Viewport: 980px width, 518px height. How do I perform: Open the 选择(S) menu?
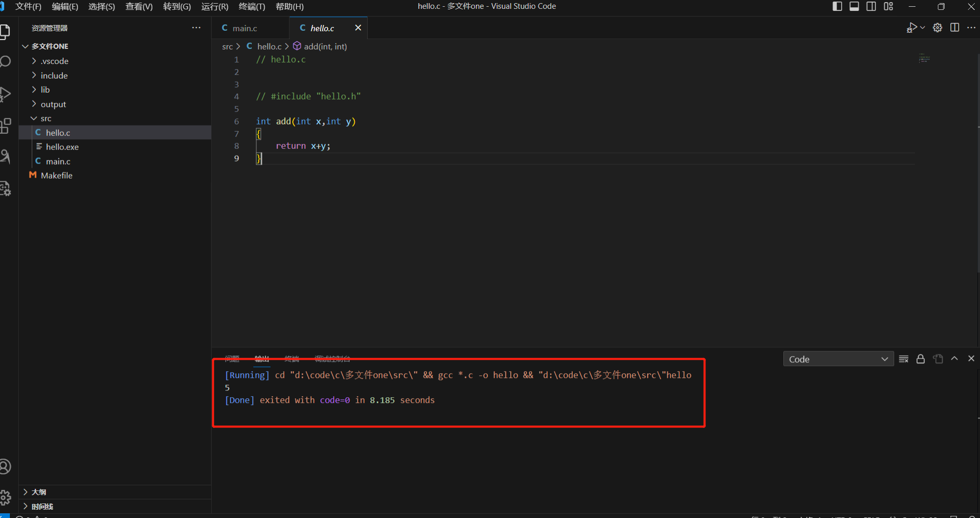tap(101, 6)
